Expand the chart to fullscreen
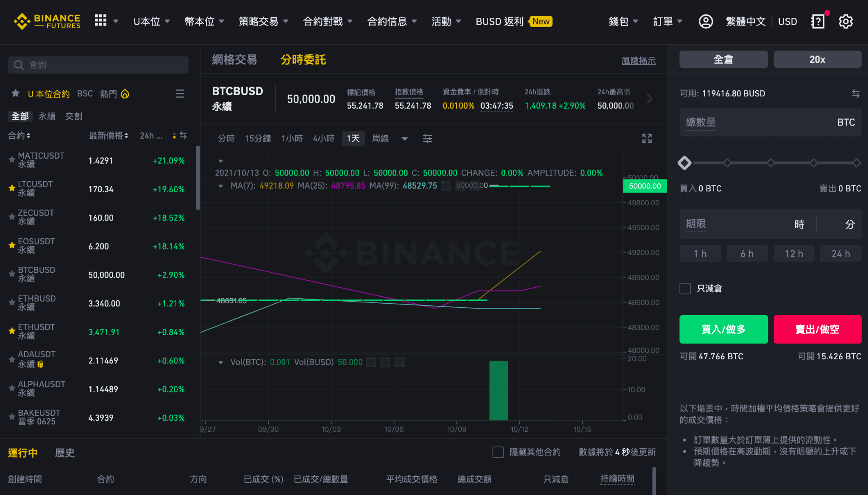The width and height of the screenshot is (868, 495). [x=647, y=138]
